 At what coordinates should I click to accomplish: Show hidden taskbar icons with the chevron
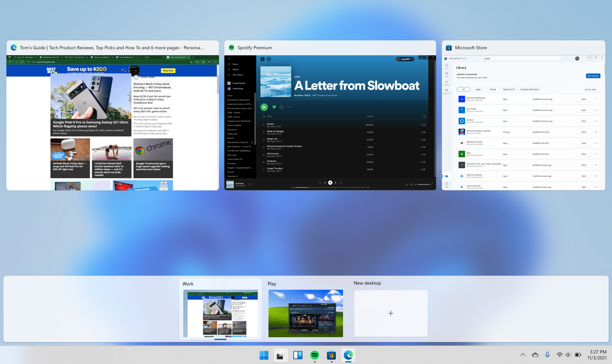[522, 355]
